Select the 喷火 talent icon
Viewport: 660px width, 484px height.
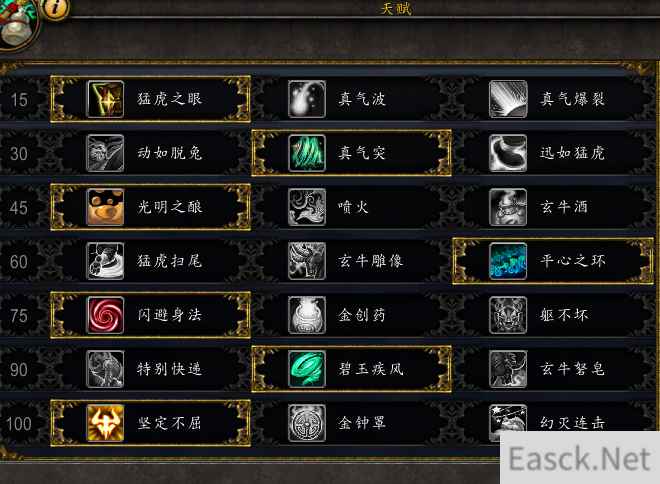(307, 207)
